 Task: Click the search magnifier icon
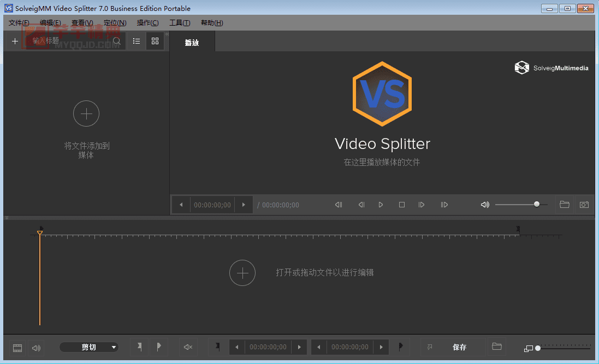coord(117,41)
